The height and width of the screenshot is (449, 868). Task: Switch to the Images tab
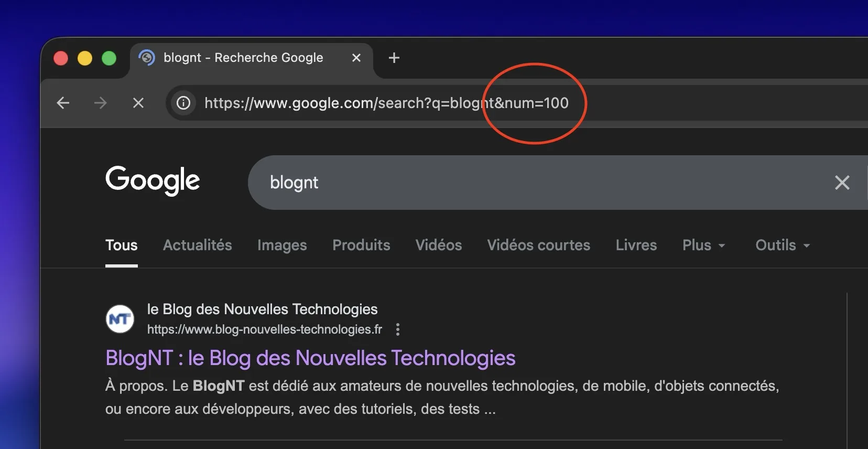tap(282, 245)
